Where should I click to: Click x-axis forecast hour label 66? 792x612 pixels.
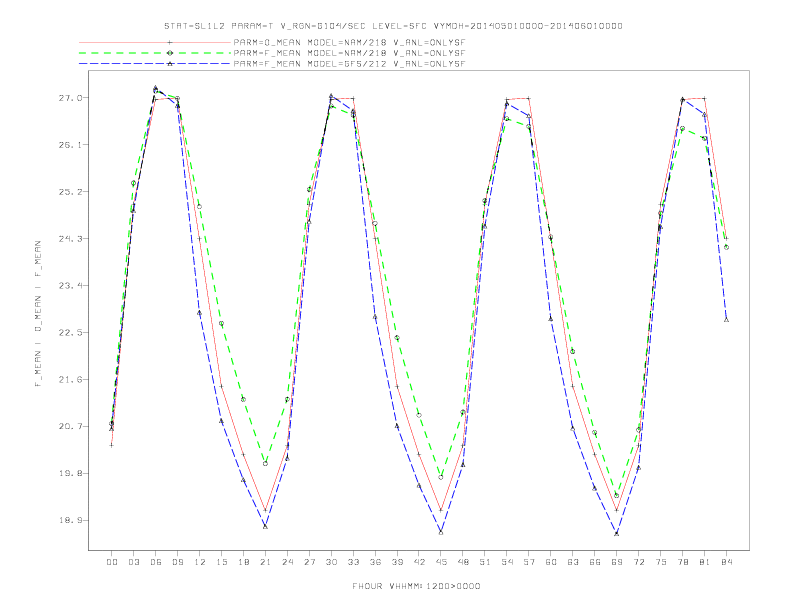(595, 562)
